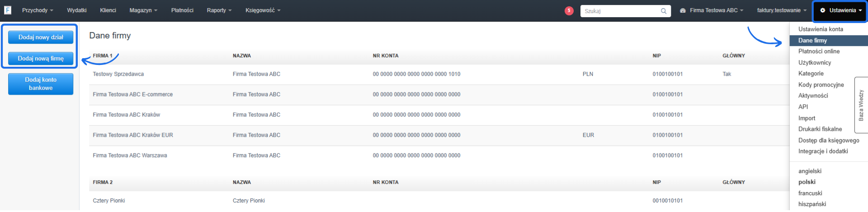Switch language to francuski
The image size is (868, 212).
click(810, 193)
